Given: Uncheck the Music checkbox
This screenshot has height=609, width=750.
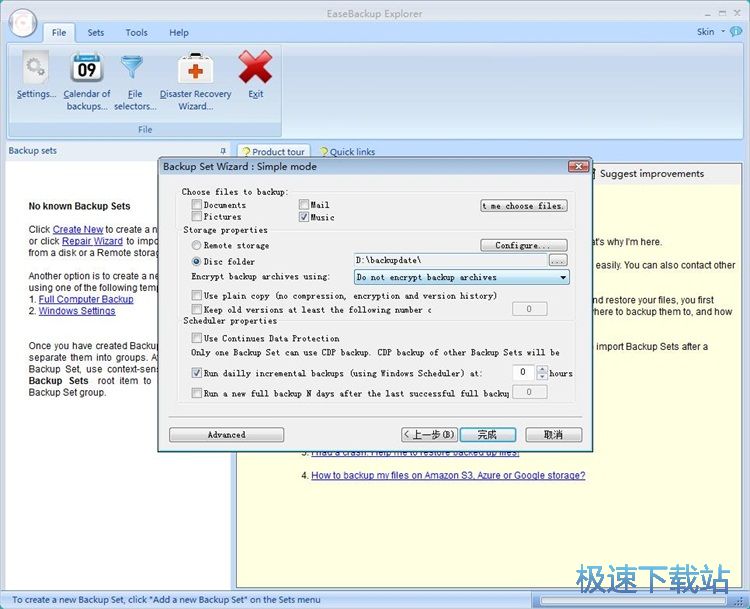Looking at the screenshot, I should coord(304,217).
